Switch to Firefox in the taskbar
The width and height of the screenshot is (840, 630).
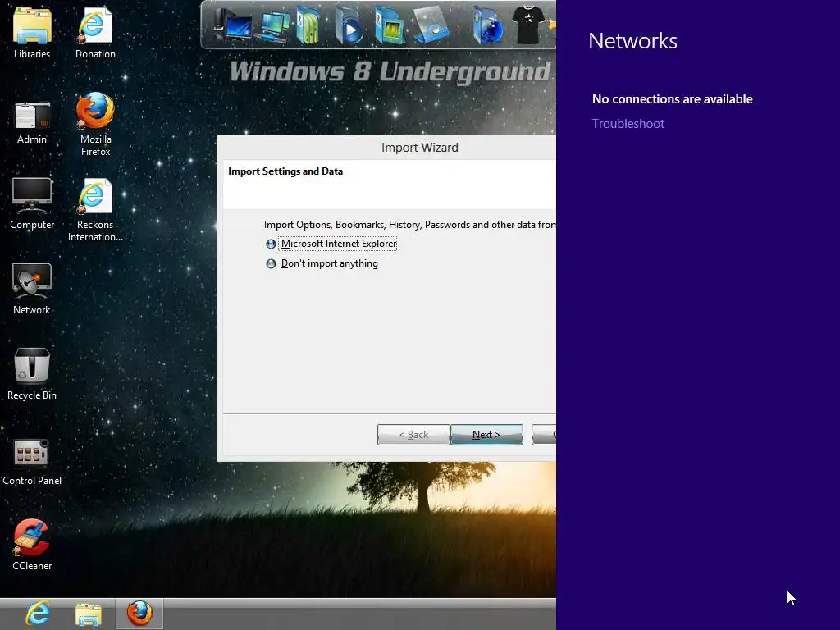coord(139,614)
